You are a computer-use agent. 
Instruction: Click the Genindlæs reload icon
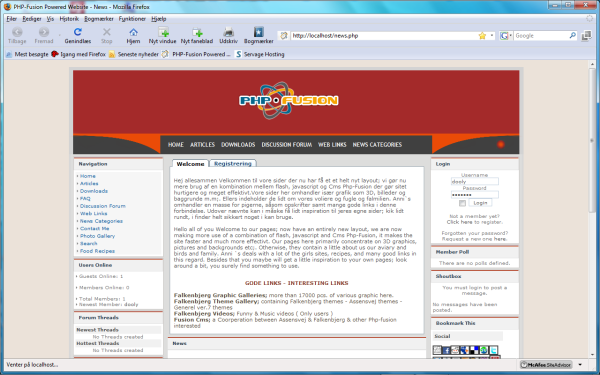point(78,32)
